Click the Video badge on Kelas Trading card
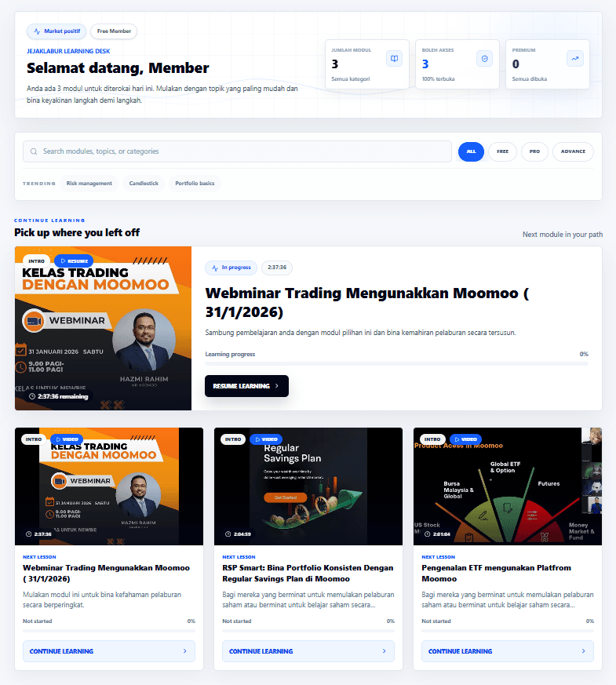Screen dimensions: 616x685 pyautogui.click(x=67, y=439)
